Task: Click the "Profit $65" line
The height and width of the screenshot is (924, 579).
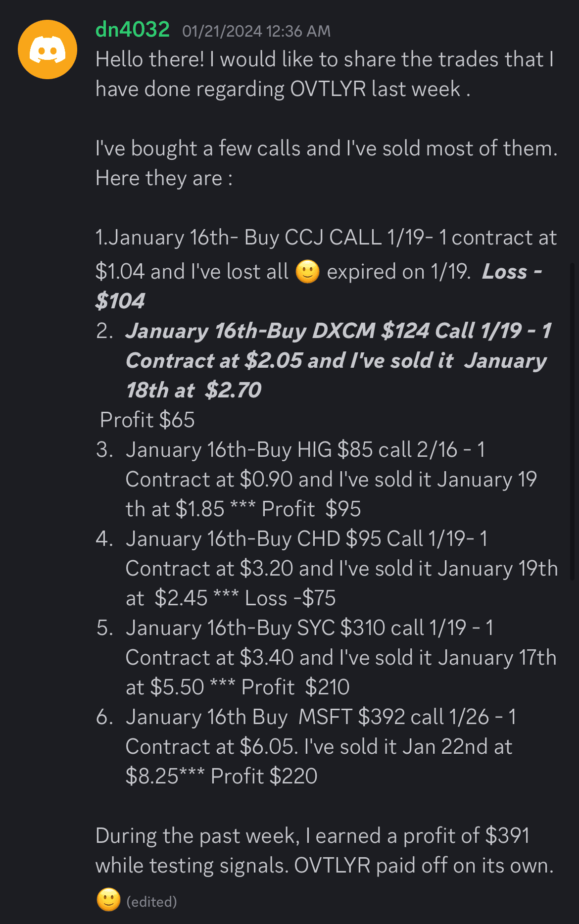Action: 147,420
